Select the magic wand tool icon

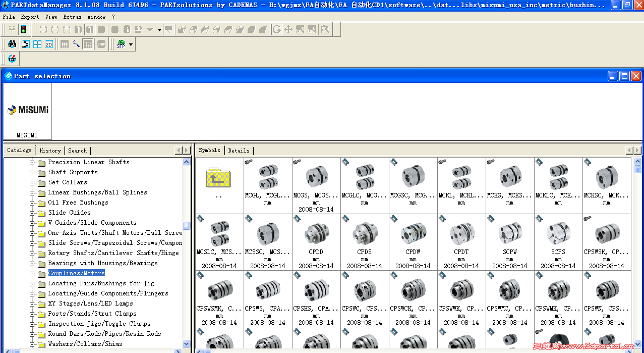(76, 44)
